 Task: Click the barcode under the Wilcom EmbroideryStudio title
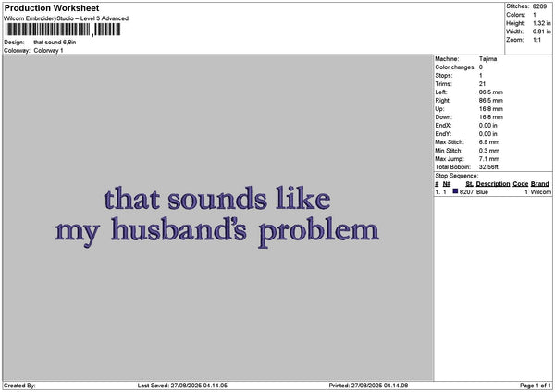tap(62, 30)
